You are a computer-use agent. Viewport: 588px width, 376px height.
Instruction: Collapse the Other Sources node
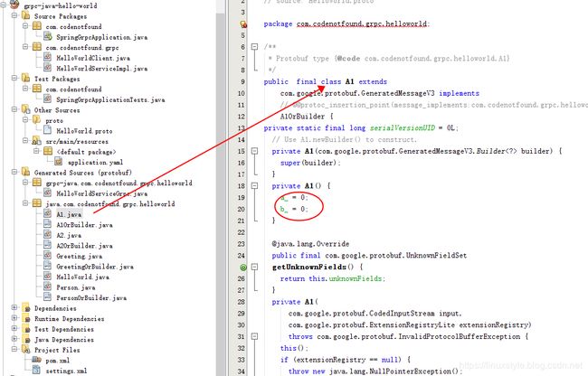(x=14, y=109)
